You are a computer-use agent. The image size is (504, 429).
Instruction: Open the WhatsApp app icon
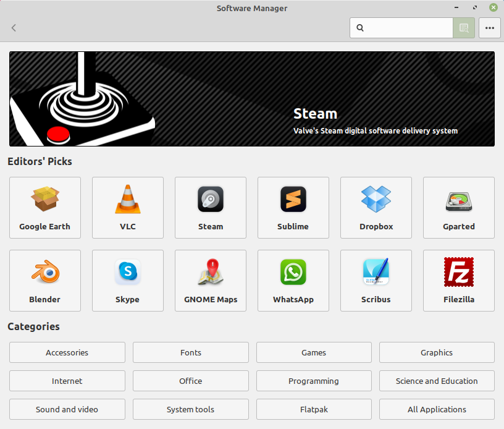(x=293, y=272)
